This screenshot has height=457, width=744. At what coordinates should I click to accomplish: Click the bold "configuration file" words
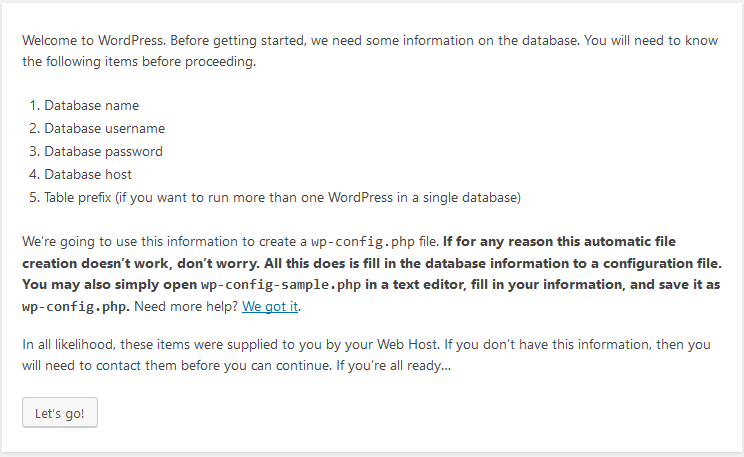click(659, 264)
